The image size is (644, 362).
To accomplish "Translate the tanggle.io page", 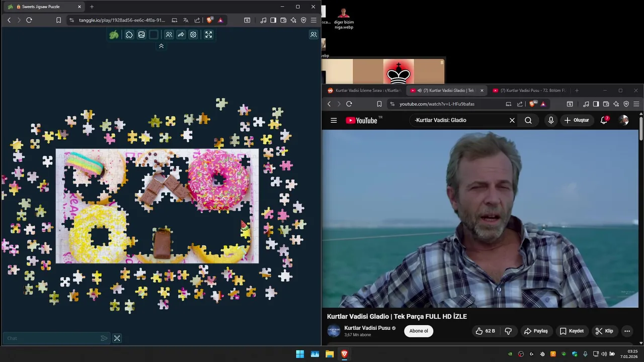I will coord(186,20).
